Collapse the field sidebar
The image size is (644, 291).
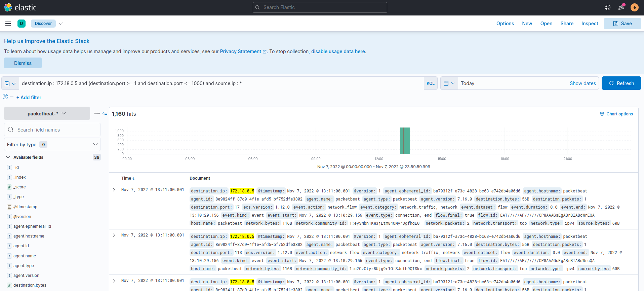(105, 113)
